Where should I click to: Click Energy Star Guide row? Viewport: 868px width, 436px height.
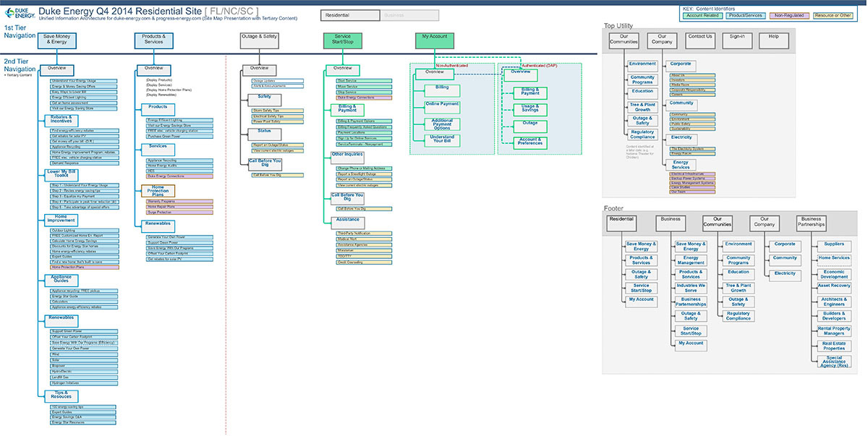click(84, 296)
